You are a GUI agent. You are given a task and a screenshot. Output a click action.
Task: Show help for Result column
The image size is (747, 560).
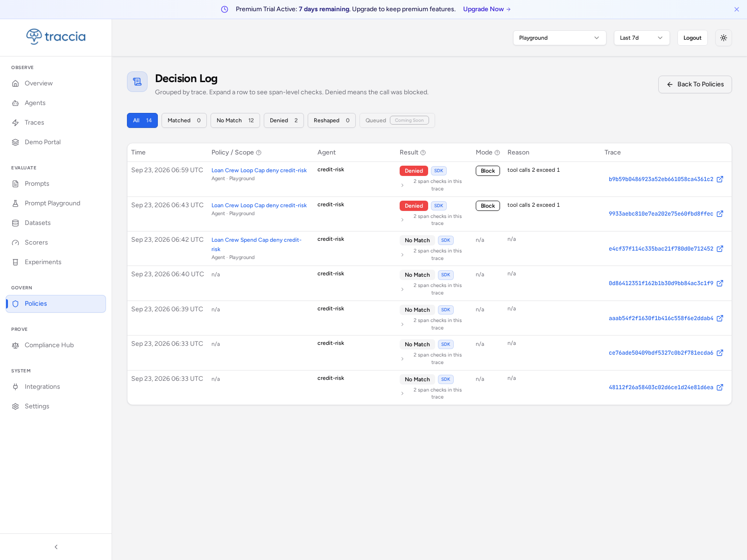423,153
